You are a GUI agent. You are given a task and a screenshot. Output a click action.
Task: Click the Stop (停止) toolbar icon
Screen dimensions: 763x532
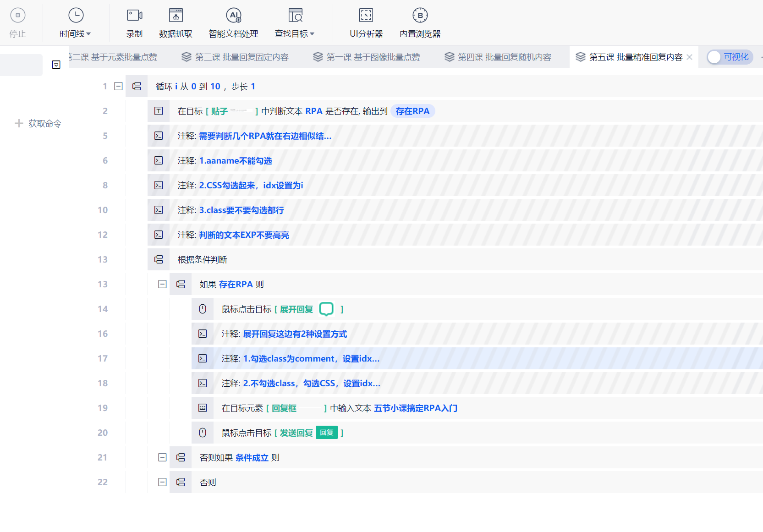click(17, 15)
